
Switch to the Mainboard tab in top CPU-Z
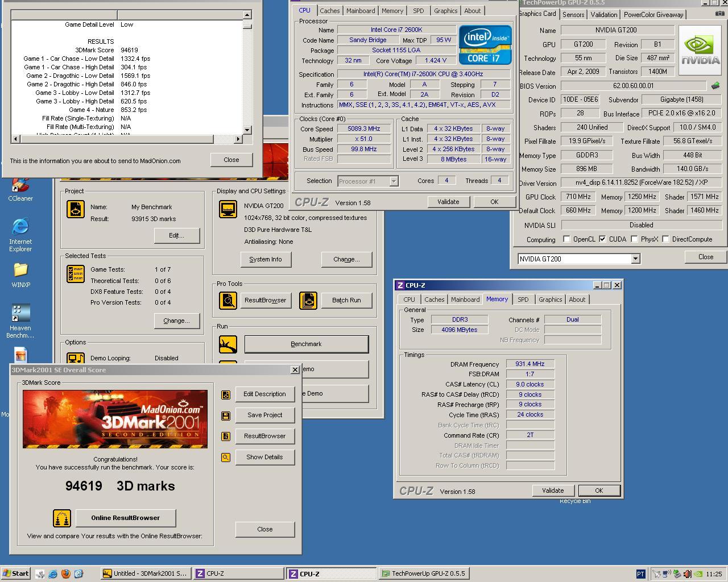361,11
